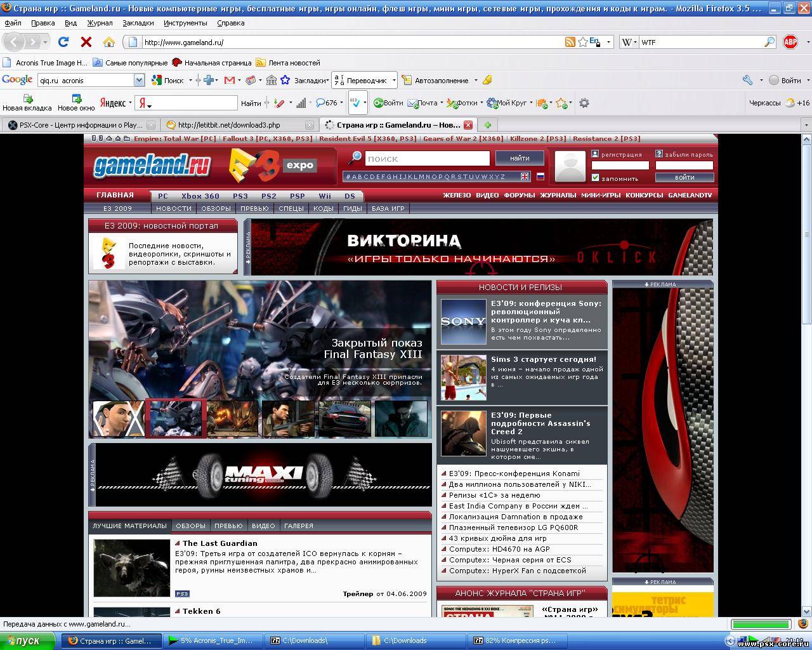Image resolution: width=812 pixels, height=650 pixels.
Task: Click Acronis True Image bookmark
Action: 45,63
